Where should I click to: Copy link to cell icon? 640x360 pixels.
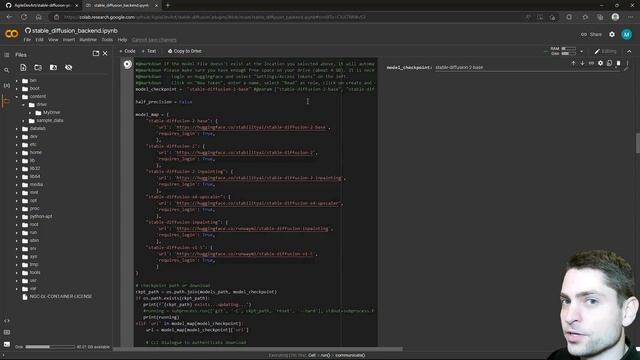[x=591, y=63]
